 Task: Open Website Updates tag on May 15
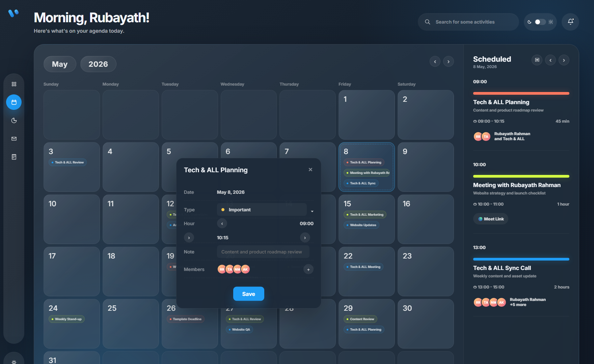(361, 225)
